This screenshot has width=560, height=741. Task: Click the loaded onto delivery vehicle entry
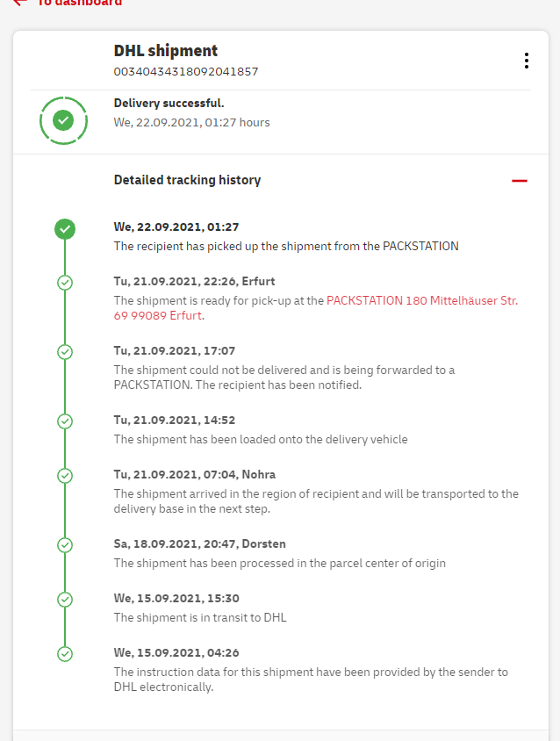pos(261,439)
